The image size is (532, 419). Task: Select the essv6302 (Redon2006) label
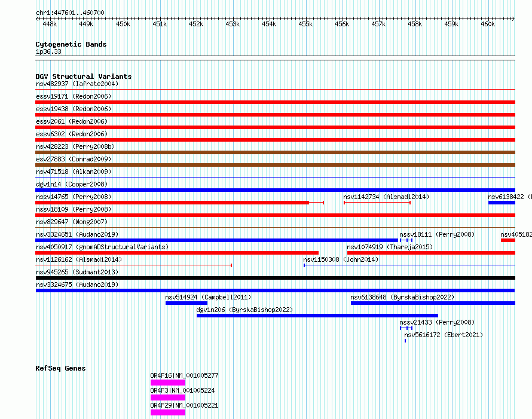[72, 134]
